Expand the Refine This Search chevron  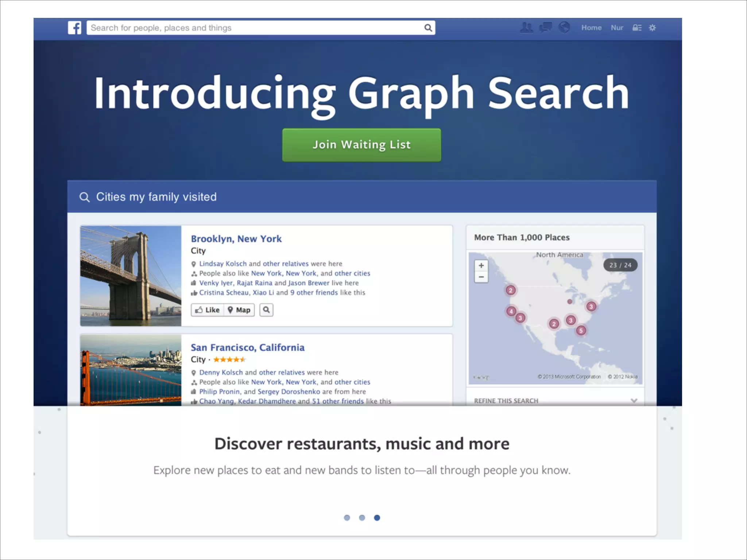(x=634, y=401)
